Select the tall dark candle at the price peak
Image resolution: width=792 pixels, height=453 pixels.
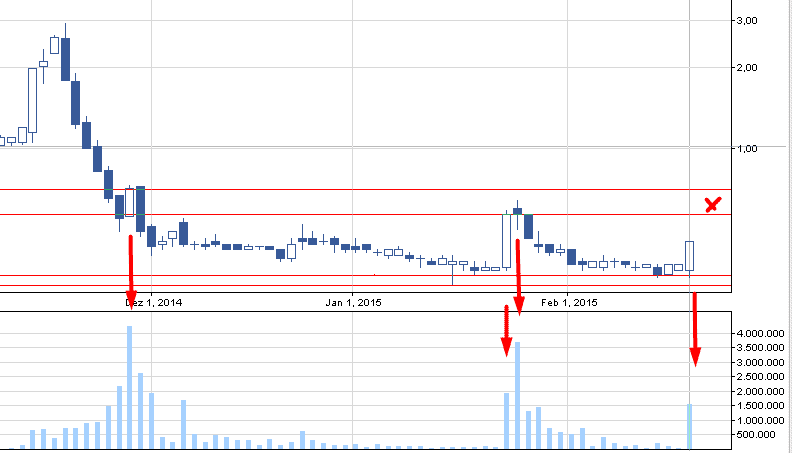click(x=65, y=59)
